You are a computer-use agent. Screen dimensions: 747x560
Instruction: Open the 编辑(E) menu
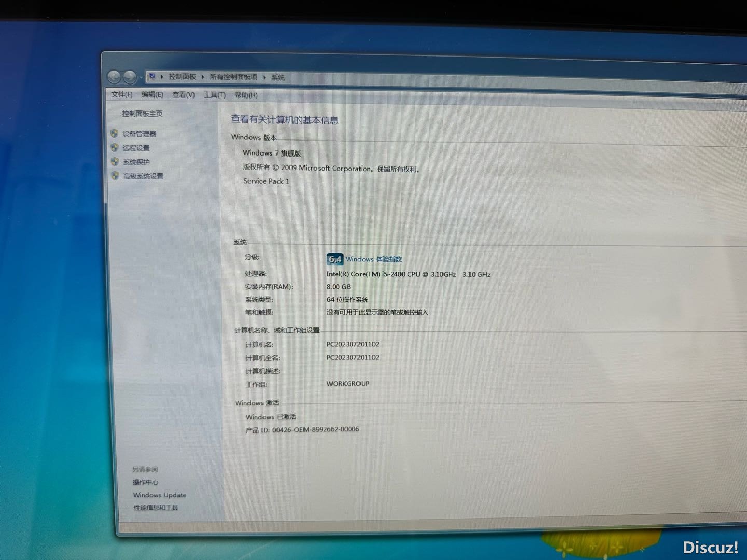point(153,94)
